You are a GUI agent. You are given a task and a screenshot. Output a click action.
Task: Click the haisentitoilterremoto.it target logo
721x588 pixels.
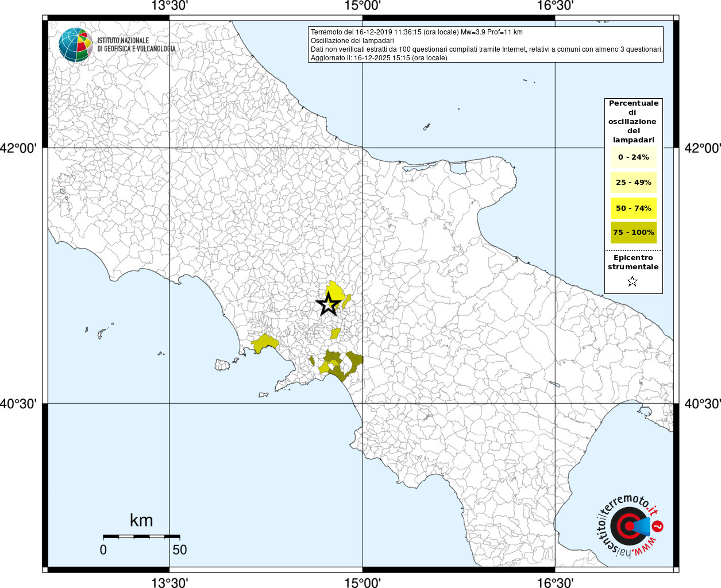[x=627, y=526]
